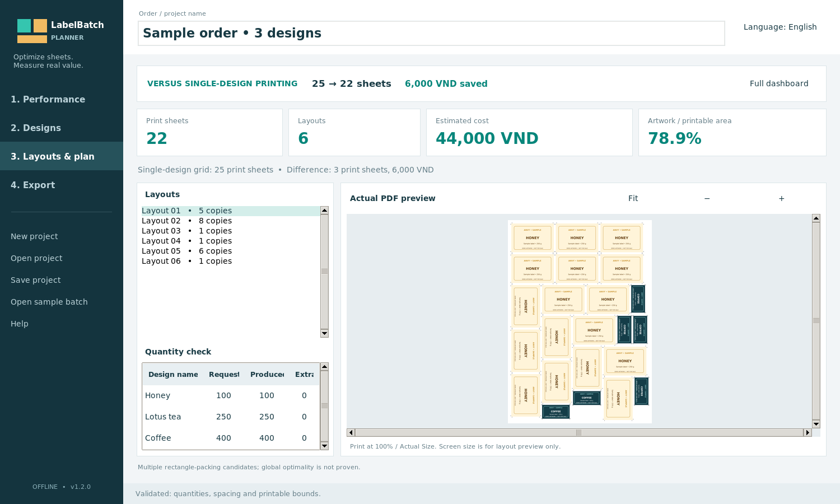Screen dimensions: 840x504
Task: Click preview horizontal scroll right arrow
Action: 808,432
